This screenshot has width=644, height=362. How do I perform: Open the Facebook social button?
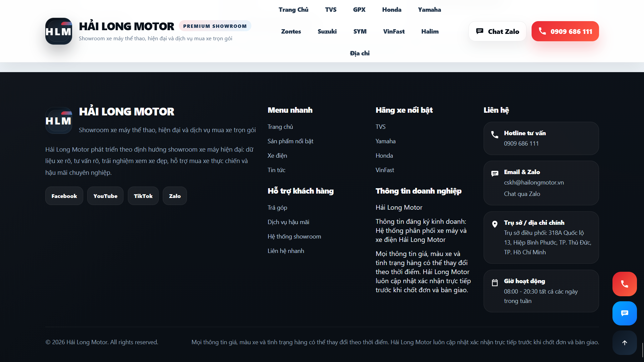(x=64, y=196)
